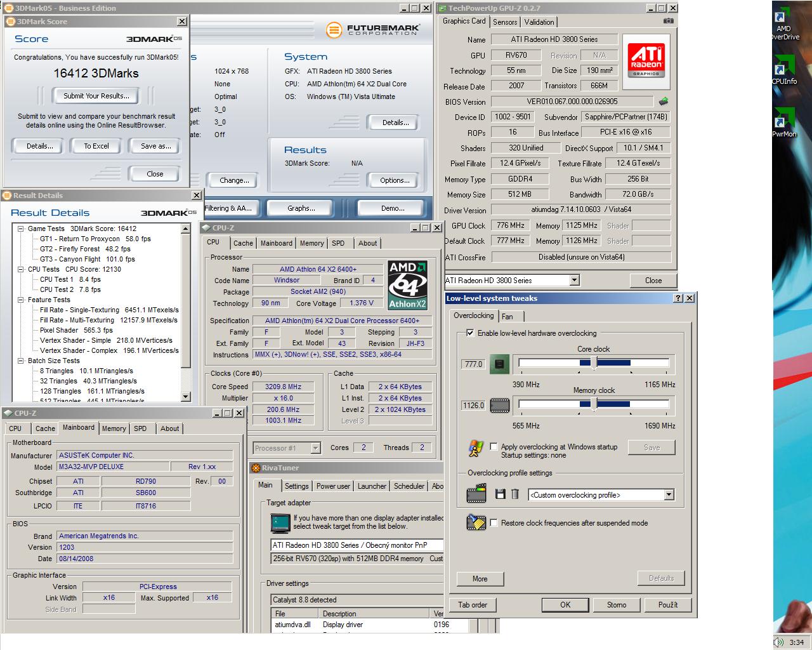Click the Result Details window title icon
The image size is (812, 650).
6,196
